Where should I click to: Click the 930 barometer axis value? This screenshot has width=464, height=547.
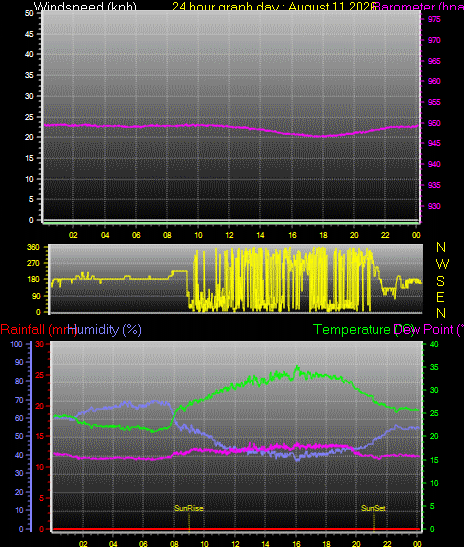[434, 206]
